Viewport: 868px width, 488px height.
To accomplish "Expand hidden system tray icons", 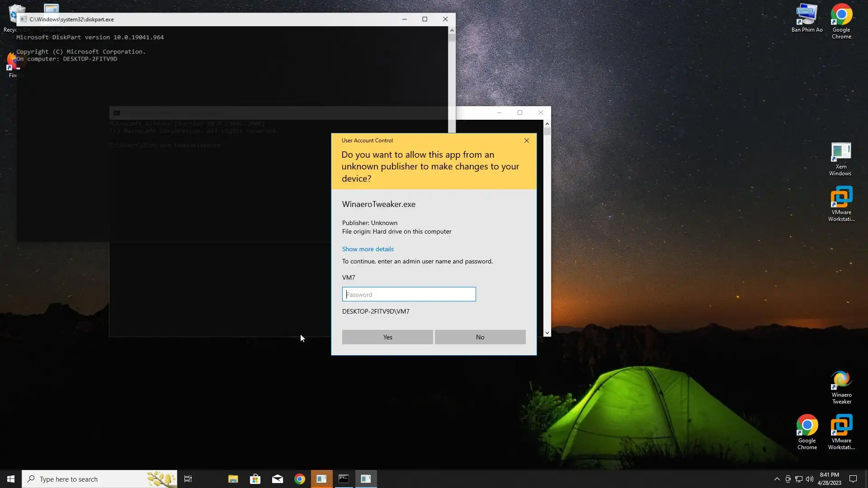I will (777, 479).
